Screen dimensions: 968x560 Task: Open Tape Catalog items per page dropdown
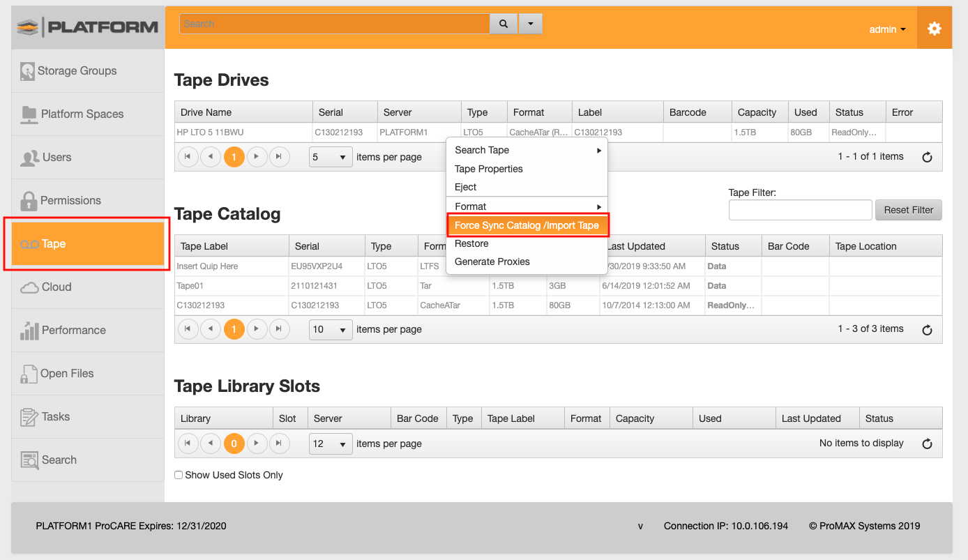[331, 329]
